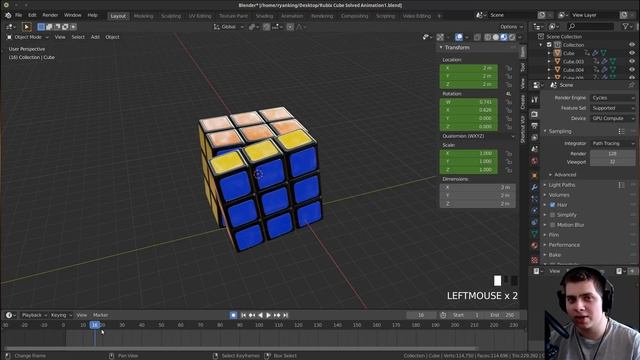Click the Blender logo menu icon

click(7, 15)
